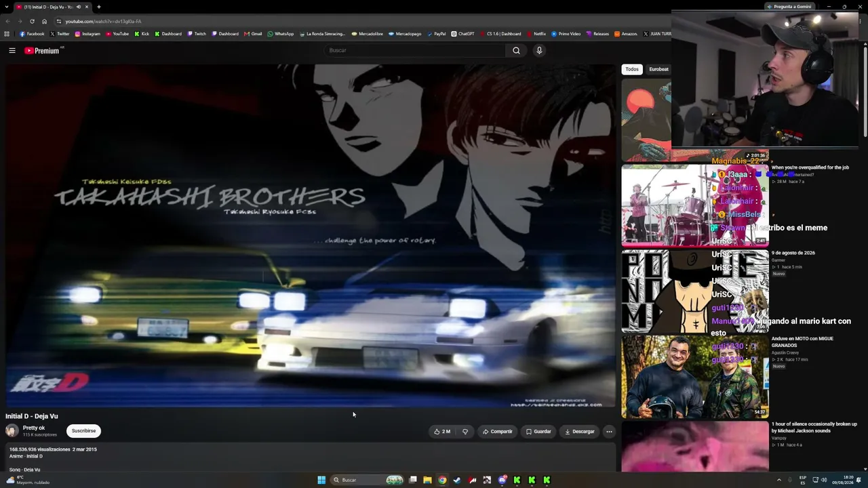
Task: Open '1 hour of silence' Michael Jackson video
Action: [814, 427]
